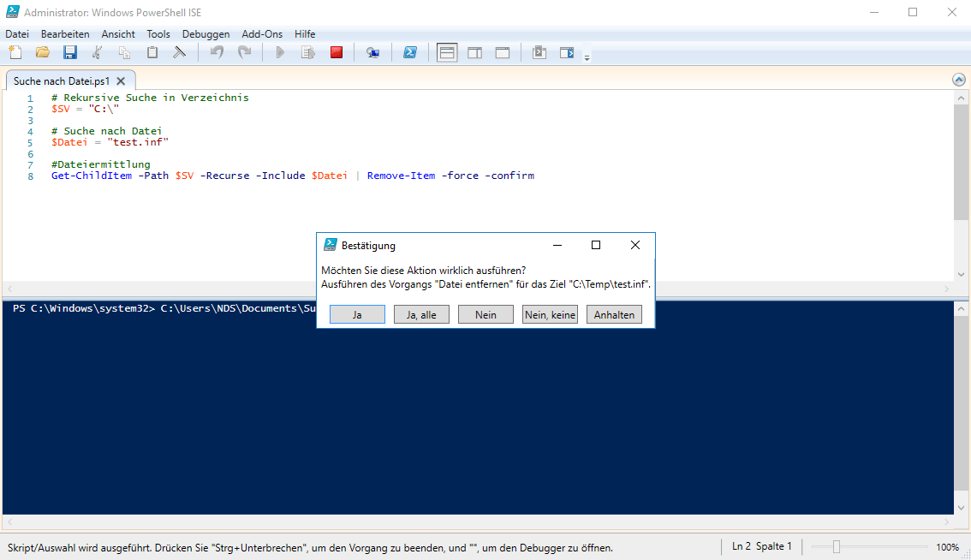Click the Clear console pane icon

(180, 53)
